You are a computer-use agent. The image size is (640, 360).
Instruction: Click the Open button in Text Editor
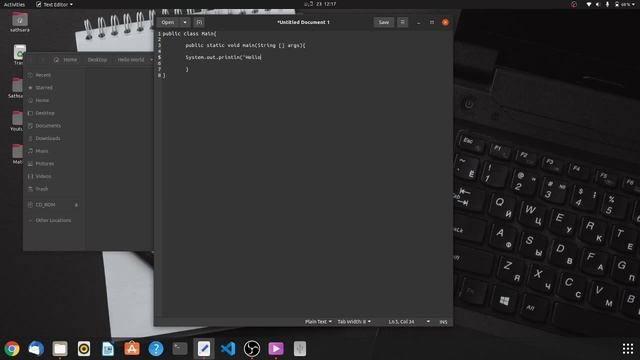pos(168,22)
